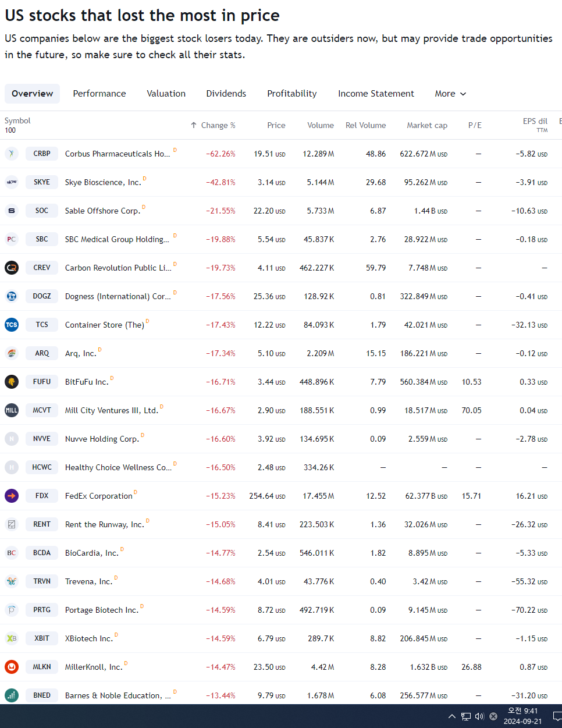Click the Arq, Inc. logo icon

point(12,353)
